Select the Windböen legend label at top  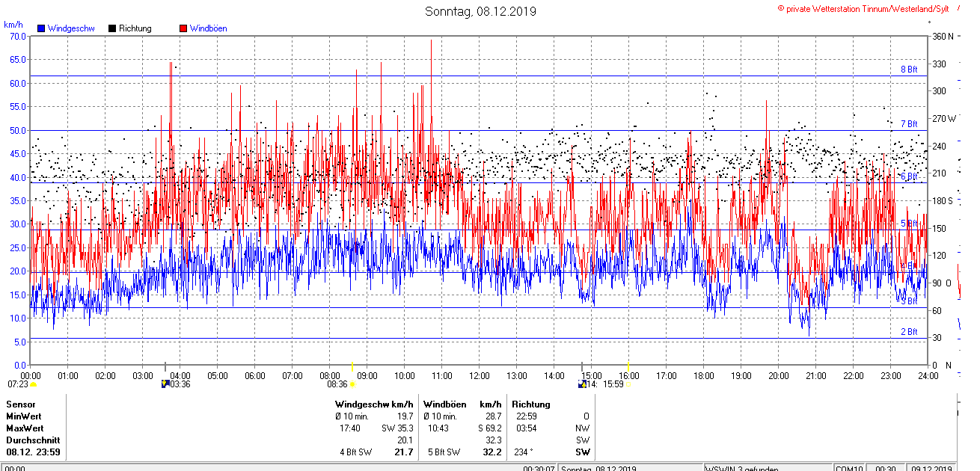pos(208,28)
